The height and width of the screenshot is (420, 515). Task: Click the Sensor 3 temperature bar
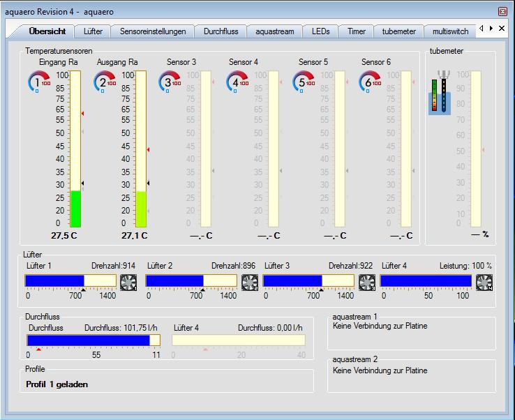pos(206,149)
